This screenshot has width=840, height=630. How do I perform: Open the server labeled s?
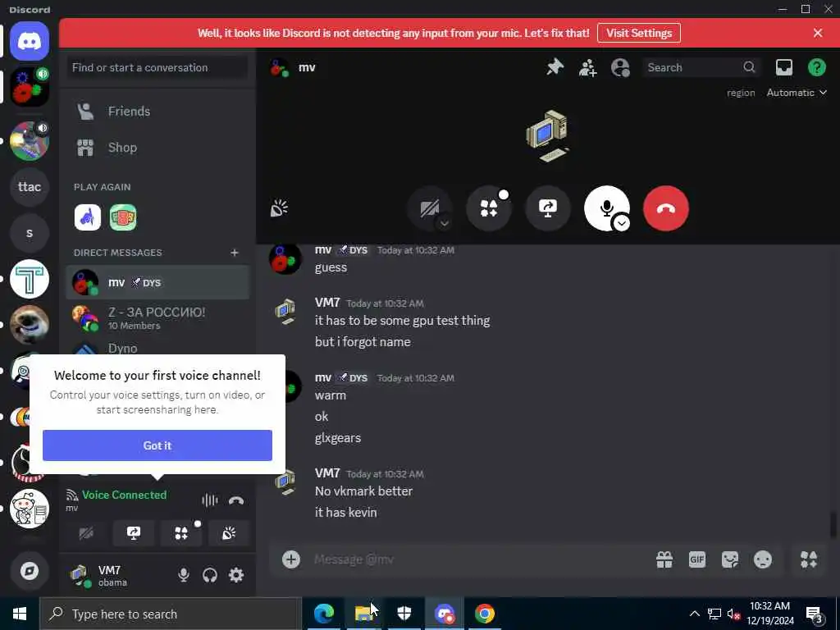pyautogui.click(x=30, y=233)
